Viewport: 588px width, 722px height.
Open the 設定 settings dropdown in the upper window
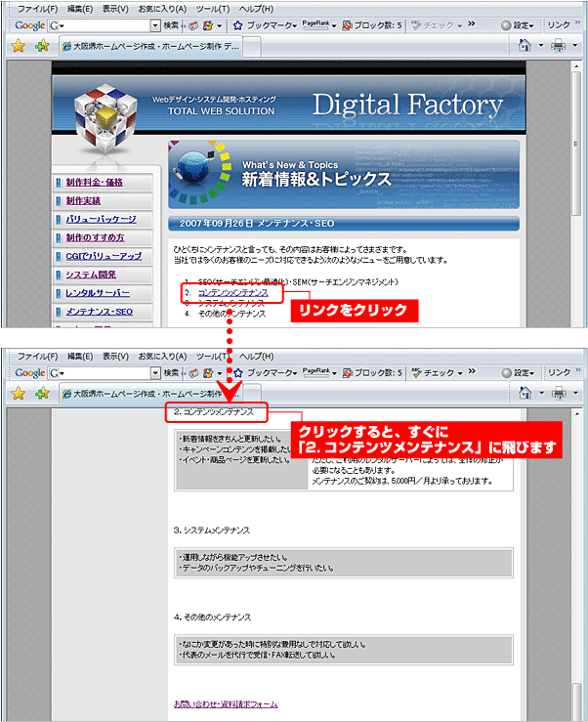517,25
